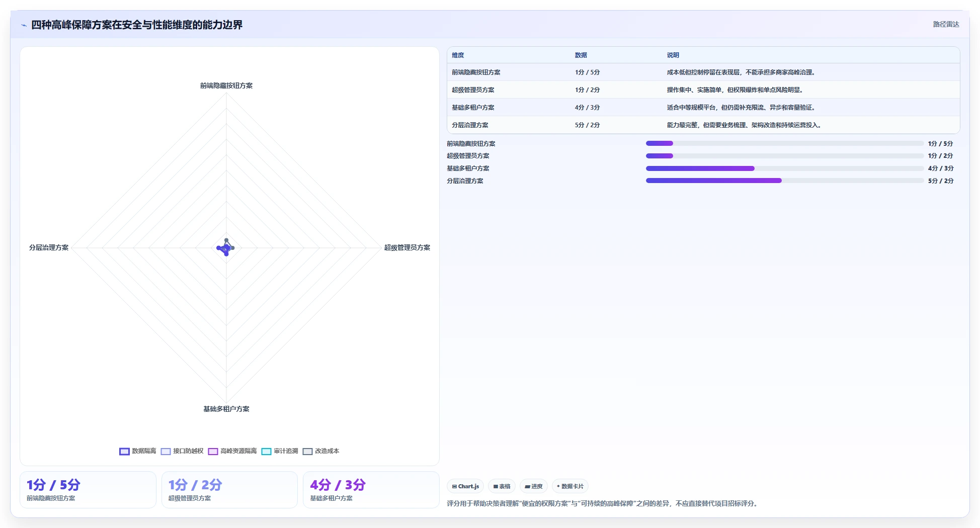
Task: Click the radar chart center data points
Action: [x=226, y=247]
